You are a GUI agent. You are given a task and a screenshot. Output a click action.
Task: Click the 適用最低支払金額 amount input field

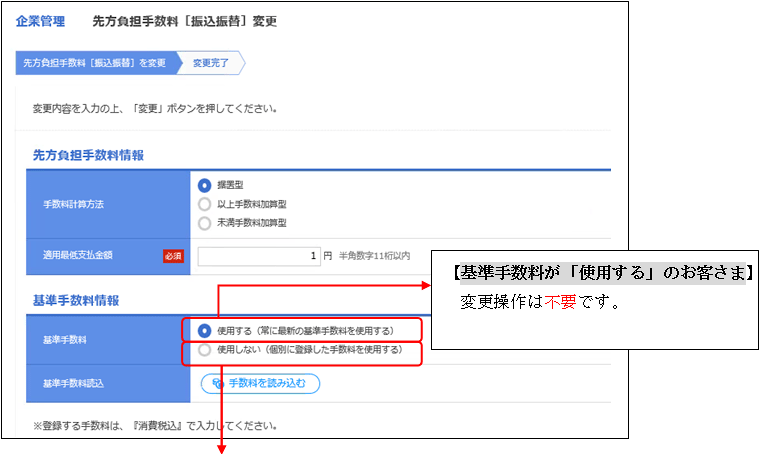pos(259,256)
